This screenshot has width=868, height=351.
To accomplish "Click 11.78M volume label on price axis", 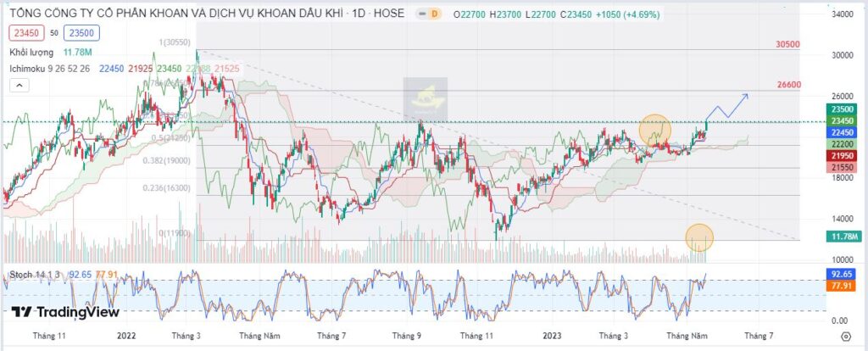I will [843, 237].
